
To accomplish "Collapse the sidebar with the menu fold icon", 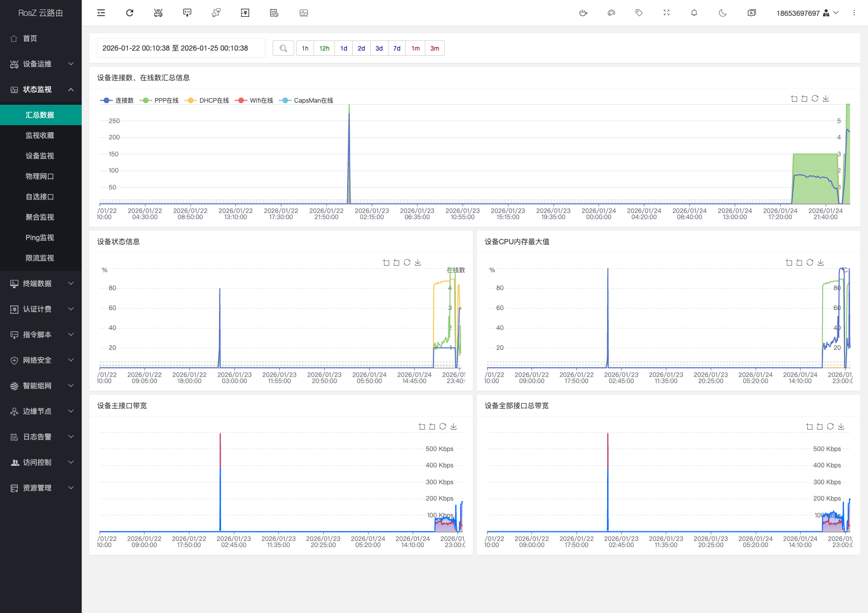I will click(x=101, y=13).
